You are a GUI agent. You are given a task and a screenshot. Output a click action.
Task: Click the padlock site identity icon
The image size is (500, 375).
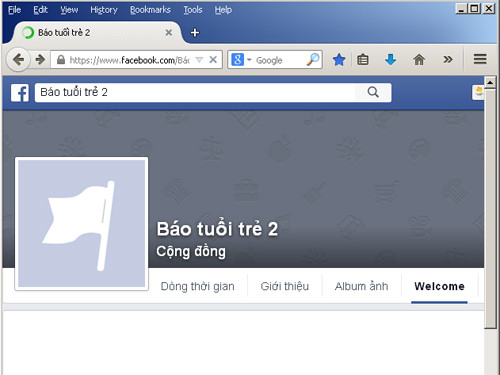(61, 60)
